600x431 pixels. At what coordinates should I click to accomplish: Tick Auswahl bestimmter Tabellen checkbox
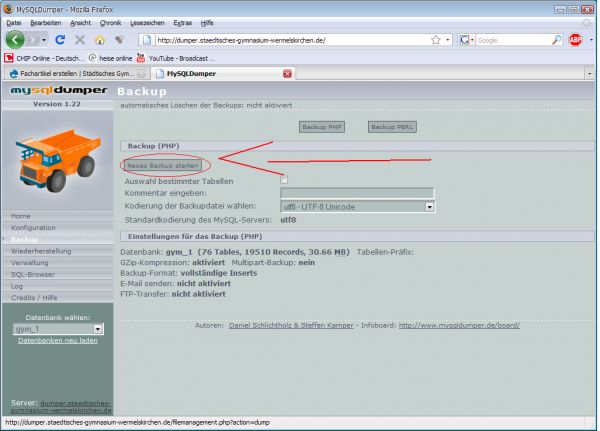tap(284, 180)
